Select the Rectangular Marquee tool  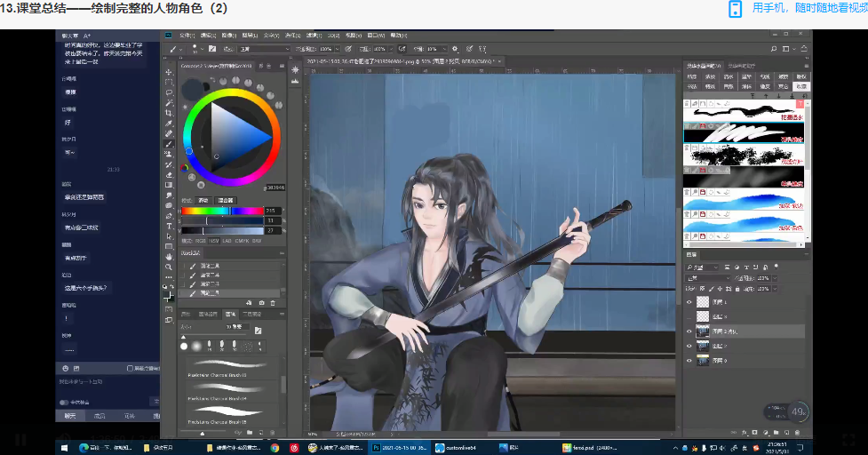[169, 83]
